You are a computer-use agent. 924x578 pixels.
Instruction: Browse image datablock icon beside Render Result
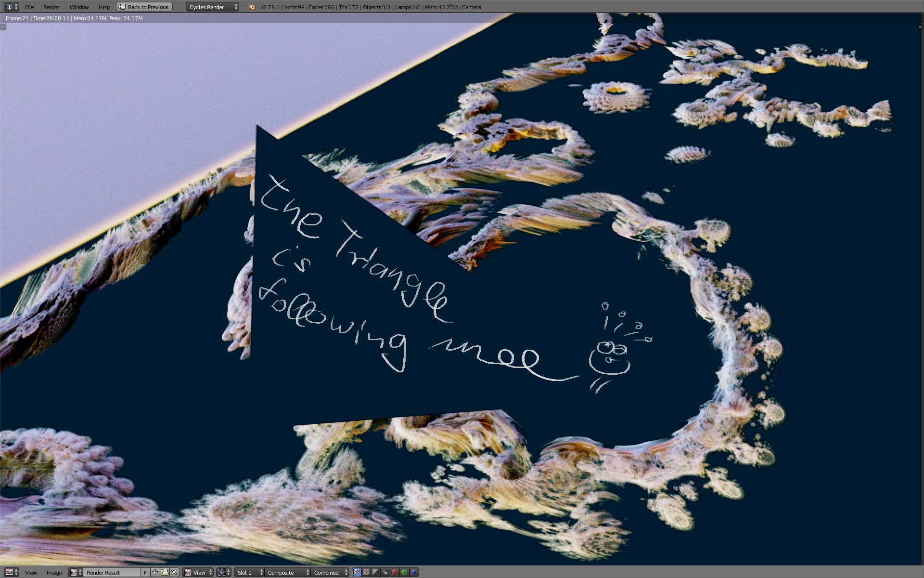(x=75, y=572)
